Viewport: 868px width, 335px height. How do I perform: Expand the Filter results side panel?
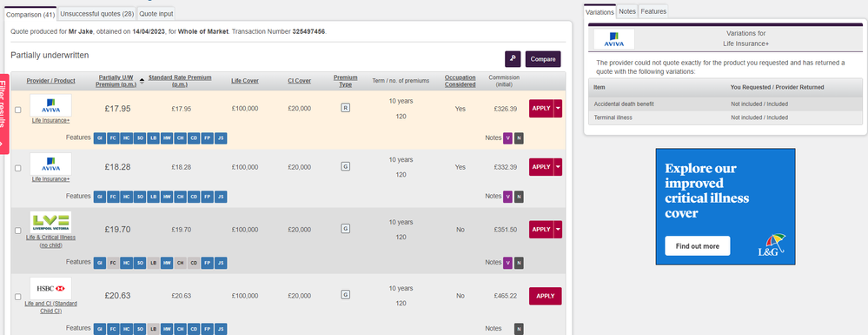click(x=4, y=114)
